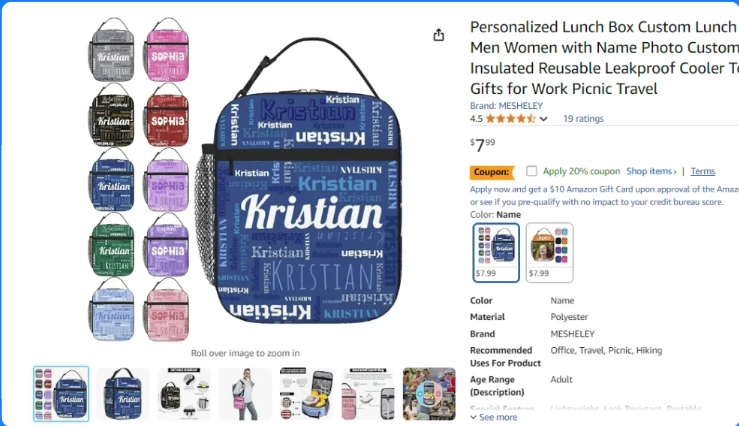Click Shop items link beside coupon
This screenshot has width=739, height=426.
click(651, 171)
